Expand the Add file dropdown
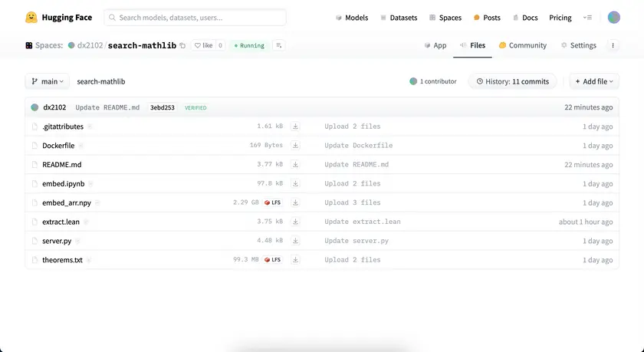 [594, 81]
